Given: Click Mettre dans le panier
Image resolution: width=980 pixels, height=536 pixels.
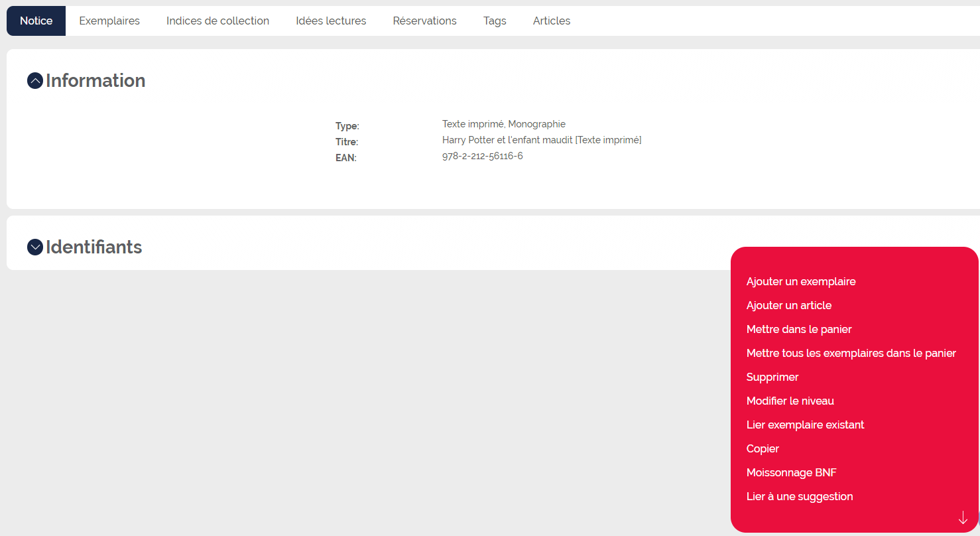Looking at the screenshot, I should click(x=799, y=329).
